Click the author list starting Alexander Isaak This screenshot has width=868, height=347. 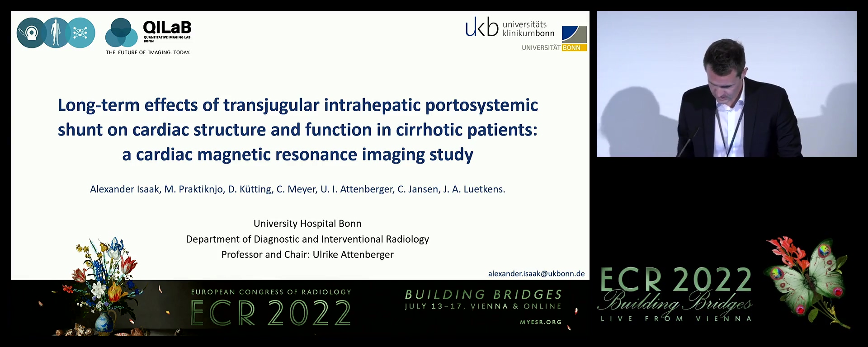tap(297, 189)
